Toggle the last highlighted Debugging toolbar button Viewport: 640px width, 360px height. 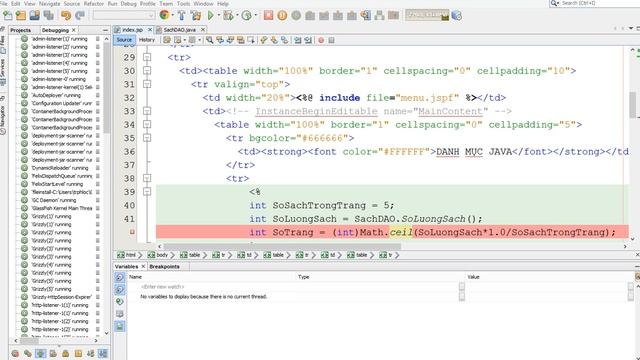click(x=103, y=353)
